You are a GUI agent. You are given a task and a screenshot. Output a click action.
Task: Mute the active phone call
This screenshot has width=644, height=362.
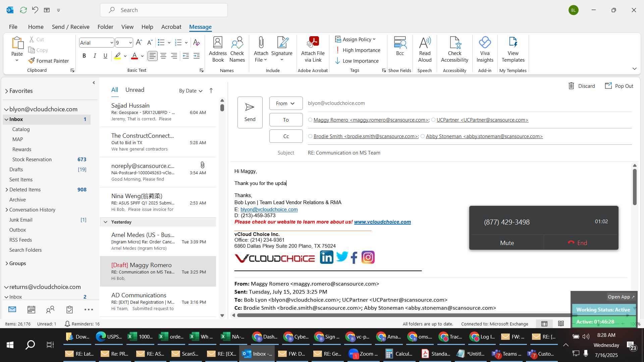point(506,243)
